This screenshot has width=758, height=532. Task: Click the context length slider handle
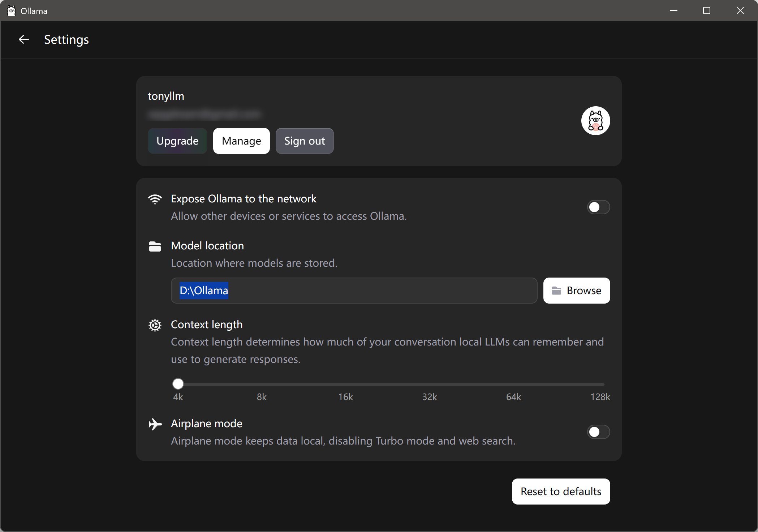click(x=178, y=384)
